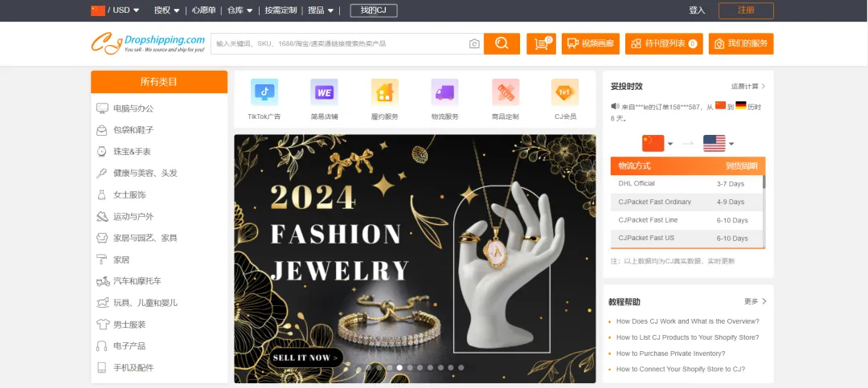Open 'How to Purchase Private Inventory?' link

(x=671, y=353)
